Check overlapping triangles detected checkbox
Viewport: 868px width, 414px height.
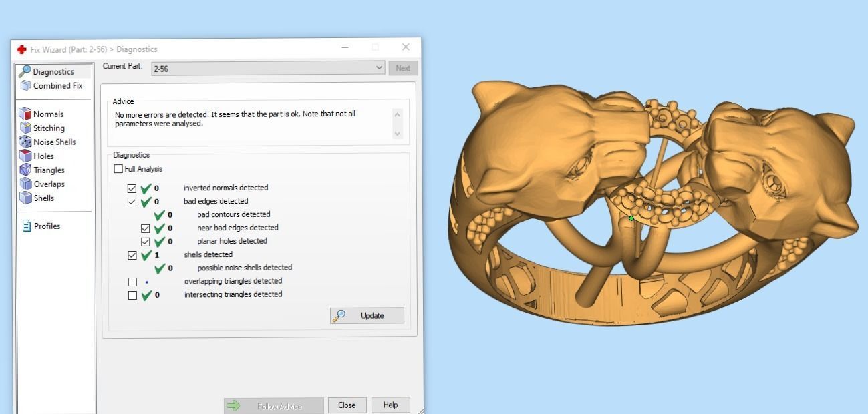click(132, 281)
